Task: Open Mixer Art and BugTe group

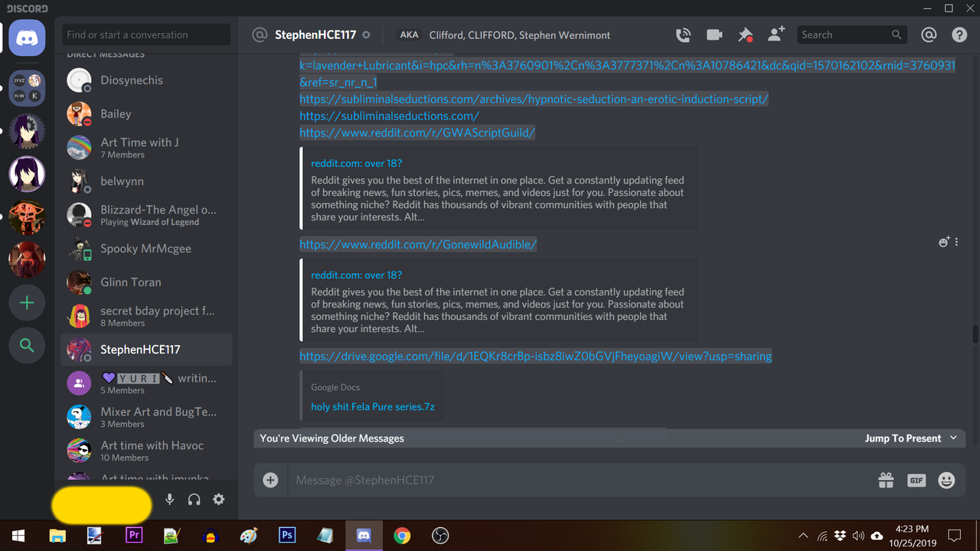Action: pyautogui.click(x=146, y=417)
